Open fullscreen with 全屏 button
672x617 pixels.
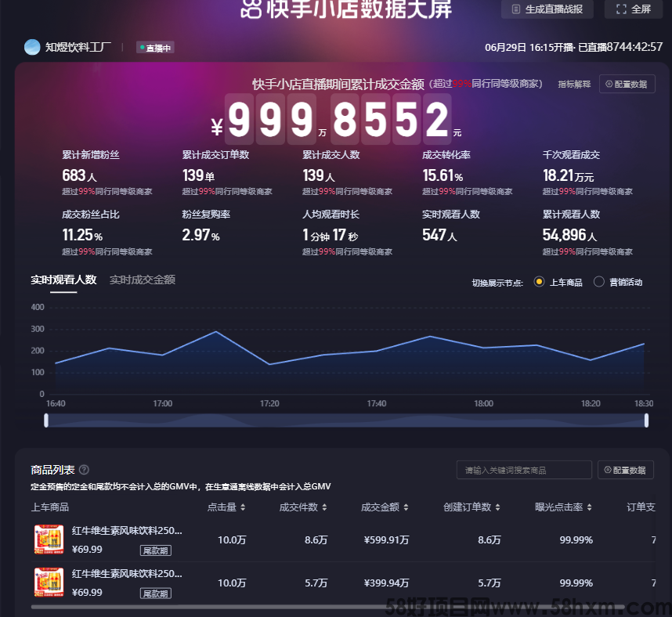click(634, 9)
